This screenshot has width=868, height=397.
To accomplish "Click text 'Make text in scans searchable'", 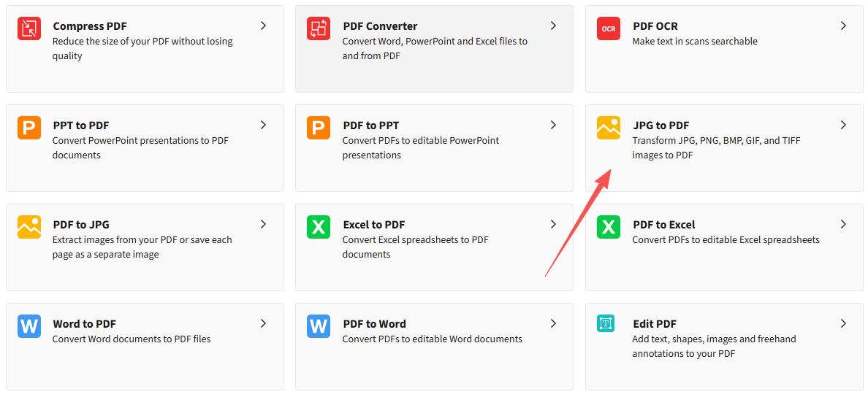I will coord(695,42).
